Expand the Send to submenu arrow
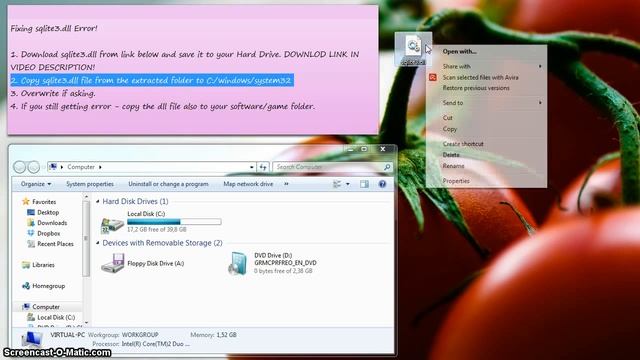This screenshot has height=360, width=640. 540,103
